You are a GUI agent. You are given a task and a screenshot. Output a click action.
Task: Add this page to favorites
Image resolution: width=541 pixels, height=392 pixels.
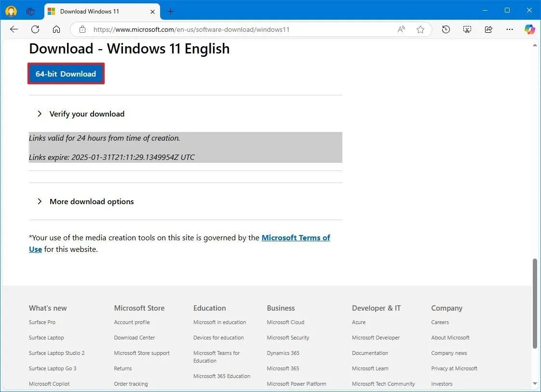point(420,29)
